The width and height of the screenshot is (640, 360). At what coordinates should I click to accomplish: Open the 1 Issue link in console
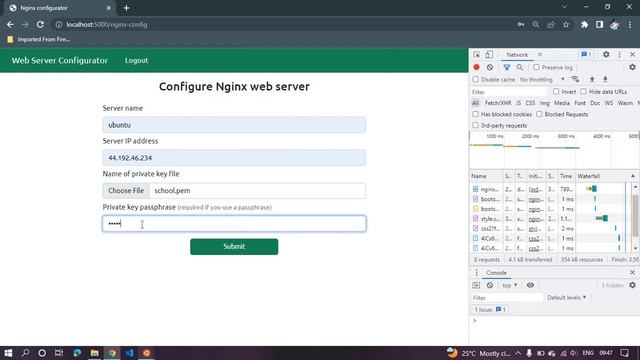point(489,309)
